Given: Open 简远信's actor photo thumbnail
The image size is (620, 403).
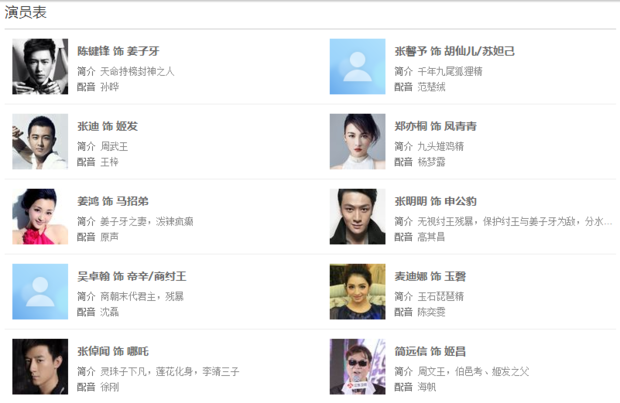Looking at the screenshot, I should (x=357, y=367).
